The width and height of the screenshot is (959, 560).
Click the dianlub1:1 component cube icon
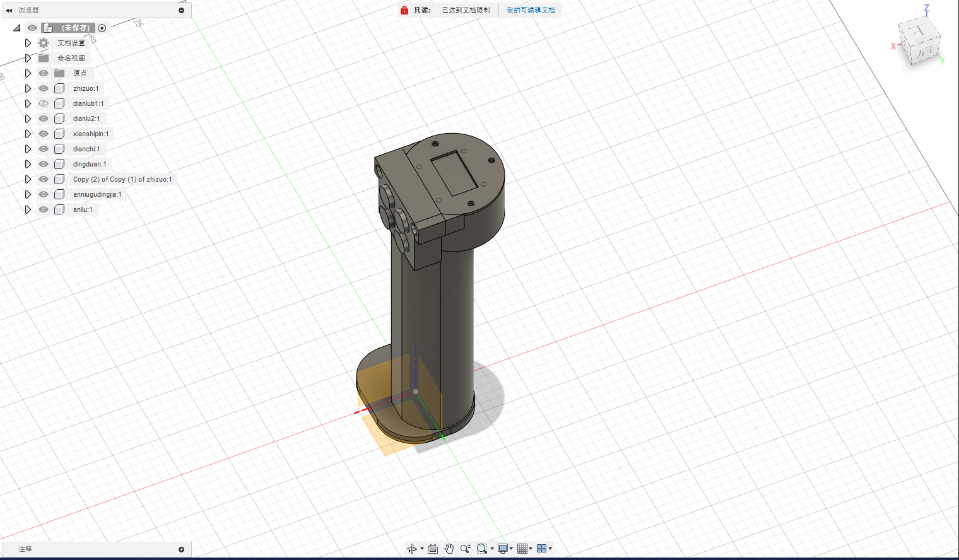coord(59,103)
